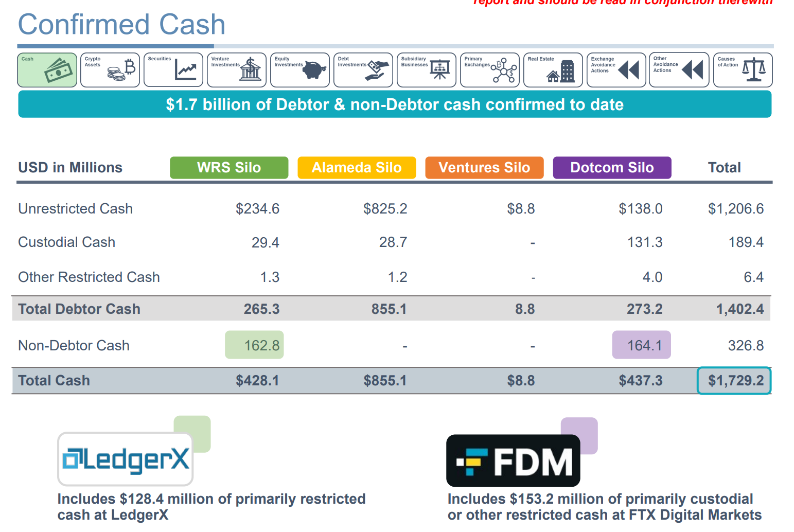The image size is (794, 532).
Task: Click the Real Estate building icon
Action: coord(553,69)
